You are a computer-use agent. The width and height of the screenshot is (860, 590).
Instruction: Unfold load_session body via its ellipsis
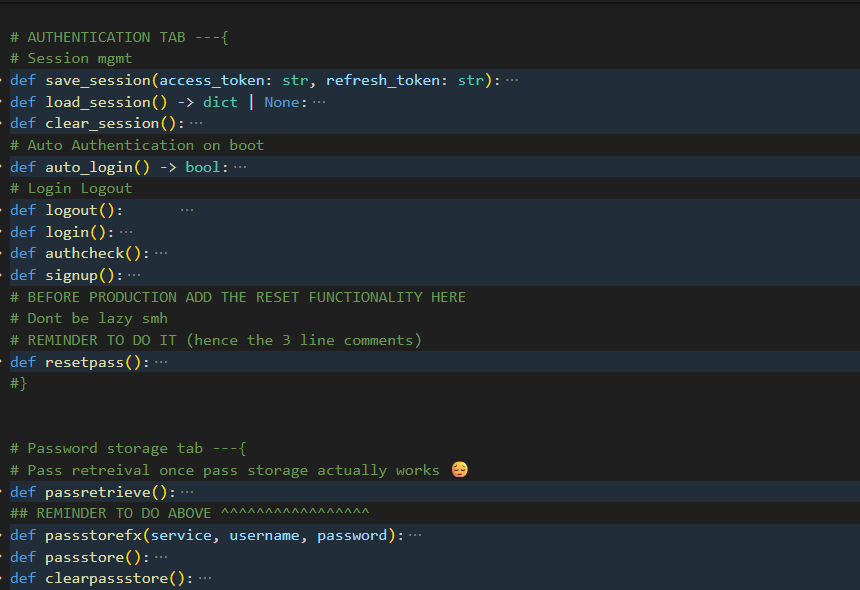pyautogui.click(x=319, y=102)
